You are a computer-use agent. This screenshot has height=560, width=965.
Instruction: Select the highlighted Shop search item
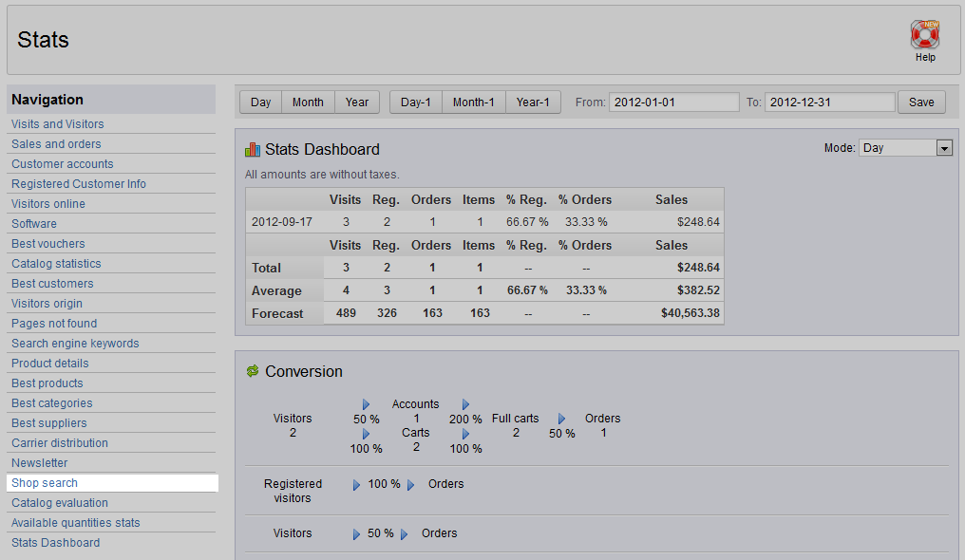(x=112, y=483)
